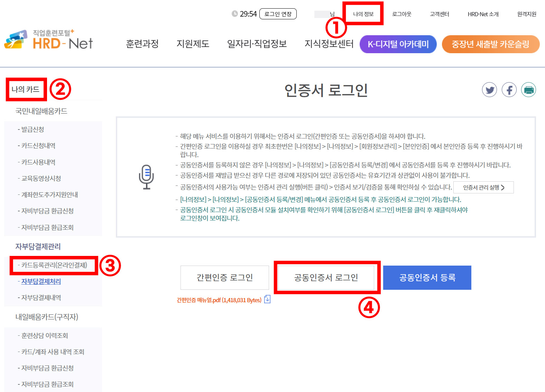Viewport: 545px width, 392px height.
Task: Click 로그아웃 link
Action: pos(402,14)
